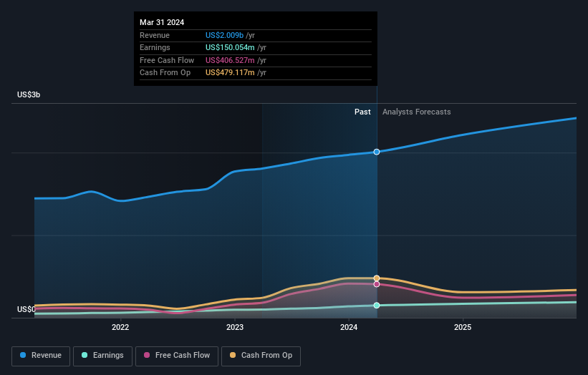This screenshot has height=375, width=588.
Task: Click the US$3b y-axis label
Action: [29, 94]
